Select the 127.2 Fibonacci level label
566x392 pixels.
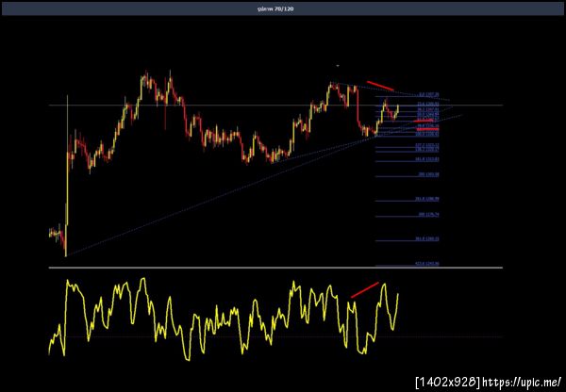pyautogui.click(x=428, y=144)
